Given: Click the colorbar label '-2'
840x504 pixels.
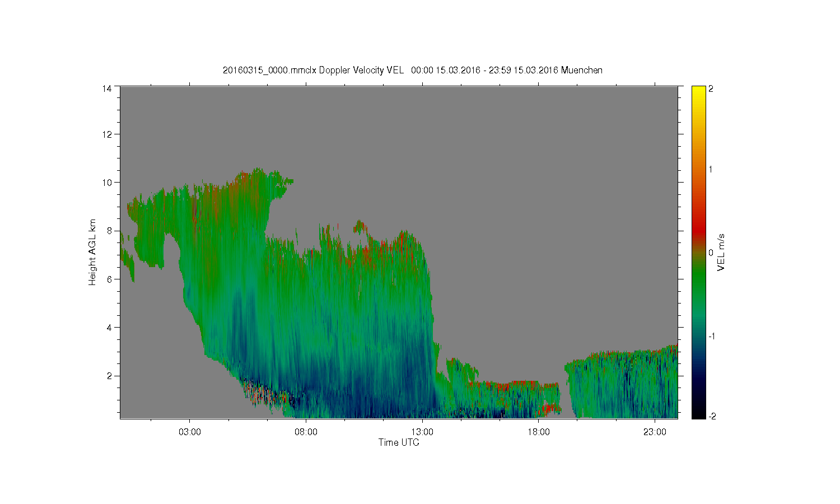Looking at the screenshot, I should 712,416.
